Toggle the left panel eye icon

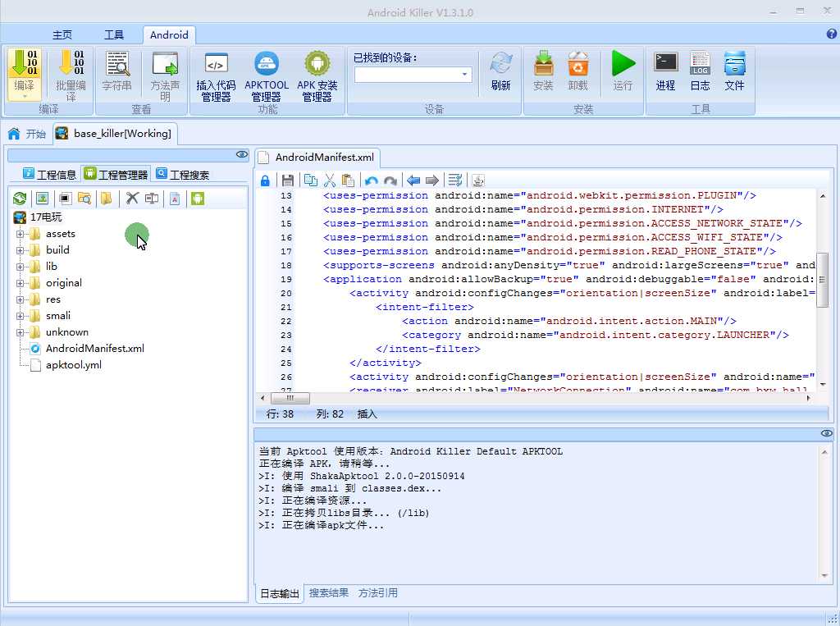pos(242,155)
